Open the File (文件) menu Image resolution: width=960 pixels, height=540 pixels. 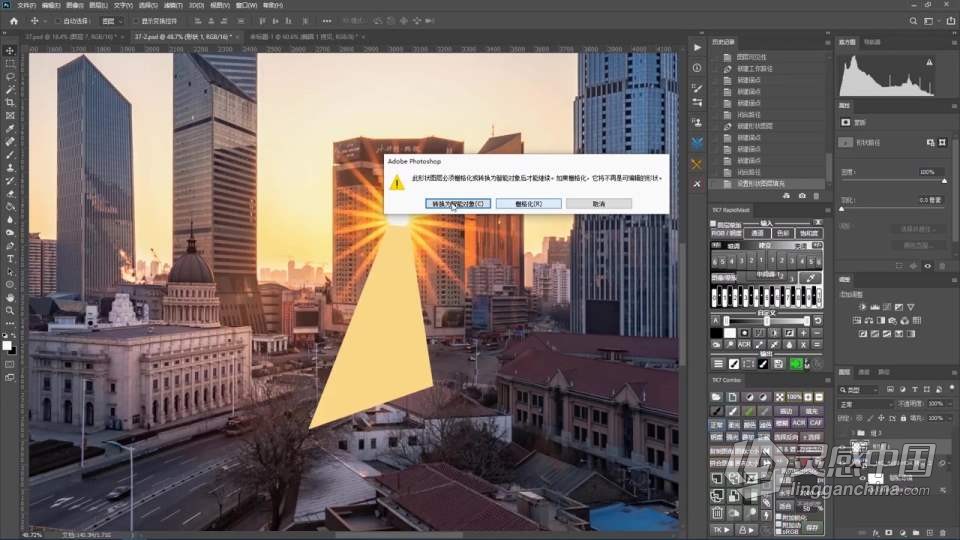tap(26, 5)
